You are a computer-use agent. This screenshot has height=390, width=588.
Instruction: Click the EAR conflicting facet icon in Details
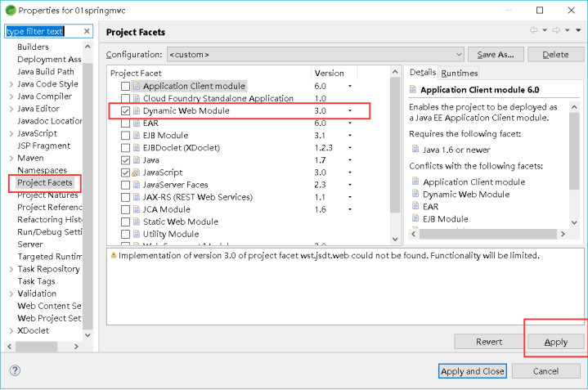[x=416, y=207]
